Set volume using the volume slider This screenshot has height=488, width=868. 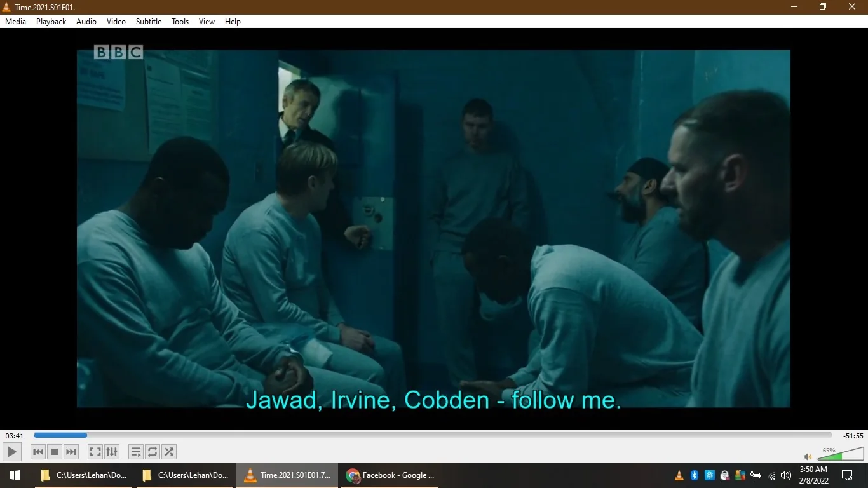(x=841, y=454)
